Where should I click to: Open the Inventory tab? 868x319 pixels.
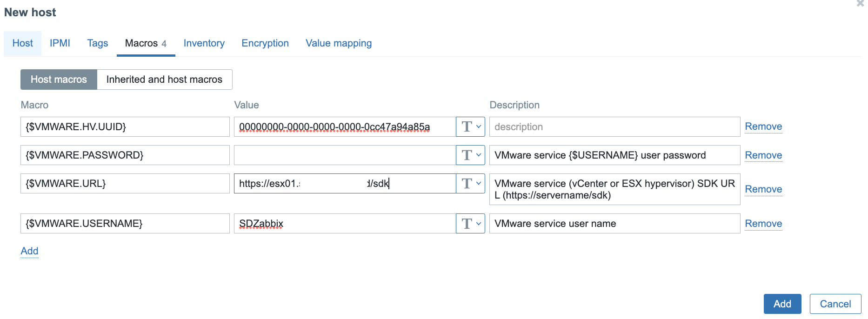point(204,43)
